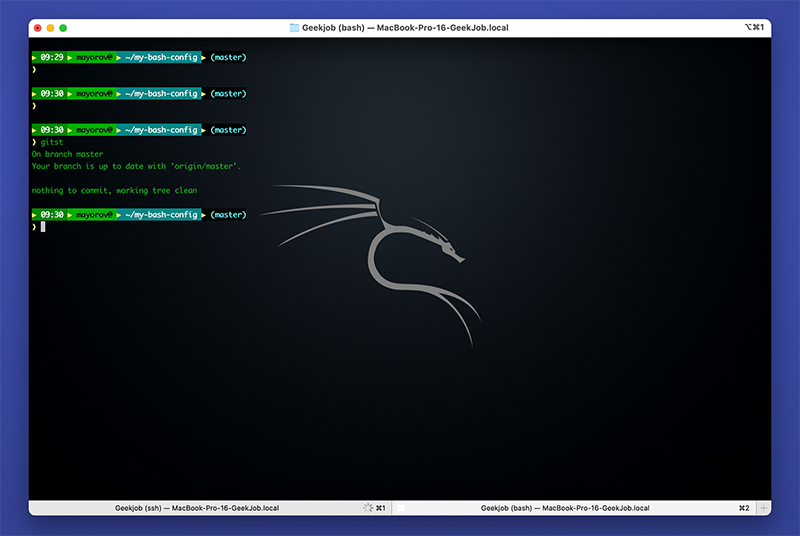The width and height of the screenshot is (800, 536).
Task: Place the cursor at the active prompt cursor block
Action: [43, 227]
